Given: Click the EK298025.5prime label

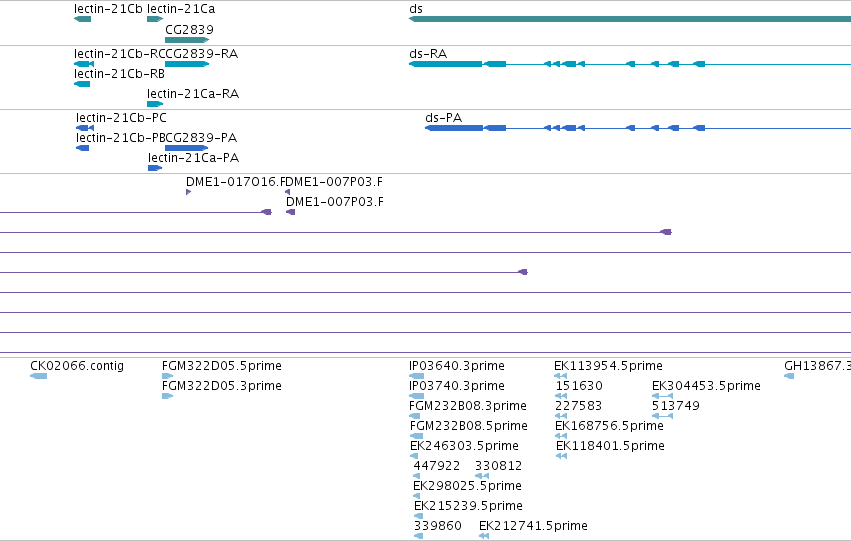Looking at the screenshot, I should (467, 486).
